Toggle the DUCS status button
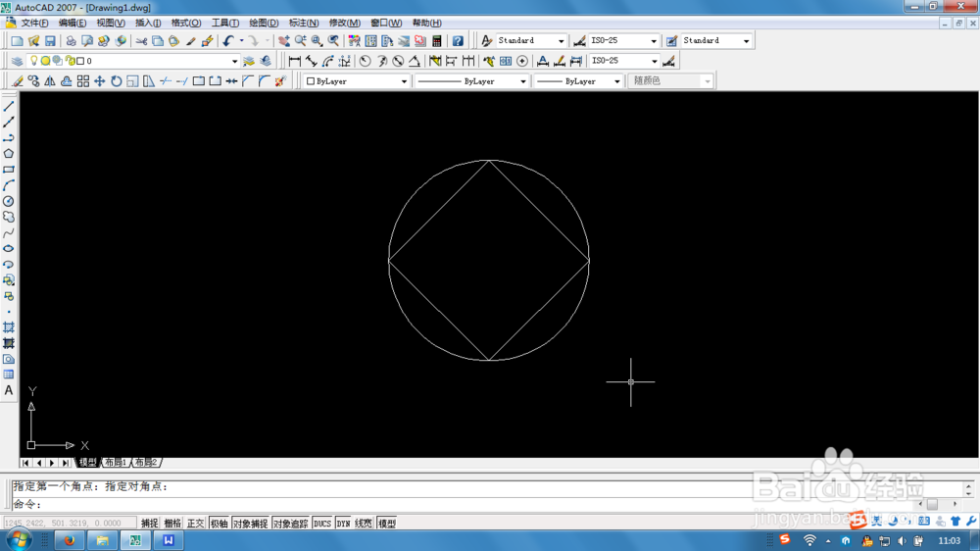980x551 pixels. point(322,524)
